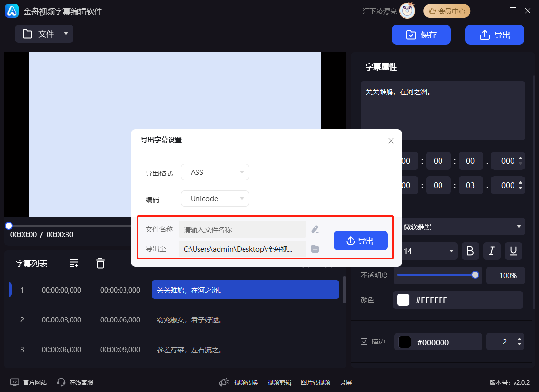539x392 pixels.
Task: Open the 视频转换 link
Action: [246, 382]
